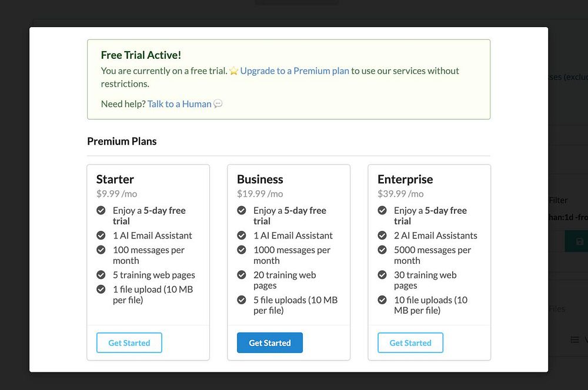
Task: Click check icon next to Business 1000 messages
Action: [241, 250]
